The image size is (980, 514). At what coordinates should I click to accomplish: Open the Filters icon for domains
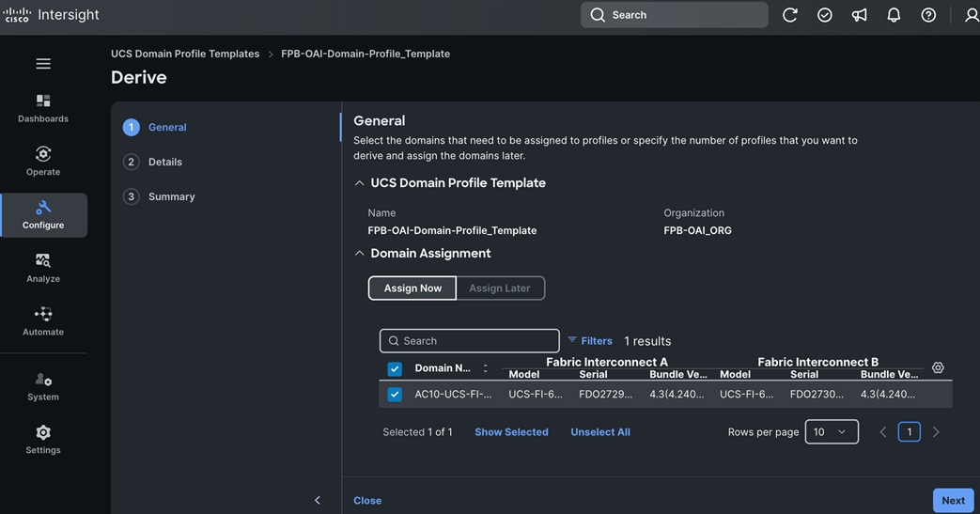coord(572,339)
